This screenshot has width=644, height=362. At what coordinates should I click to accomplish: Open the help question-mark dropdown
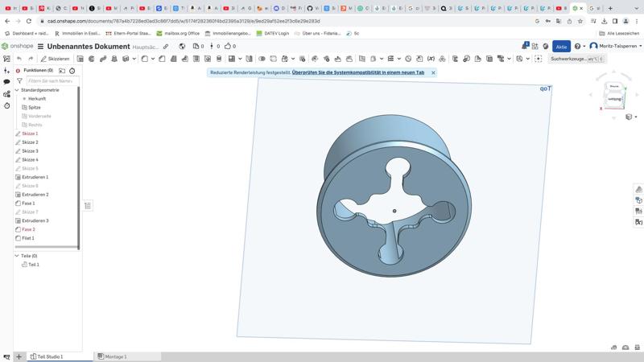coord(580,47)
